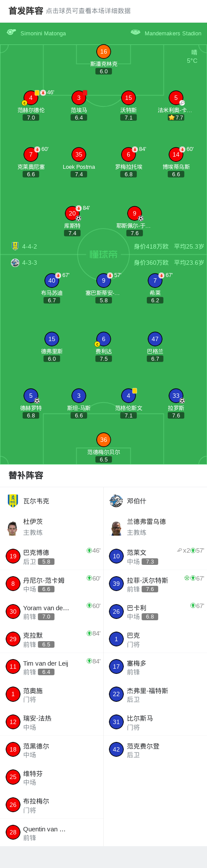Open coach 杜伊茨 profile photo
207x868 pixels.
click(12, 528)
